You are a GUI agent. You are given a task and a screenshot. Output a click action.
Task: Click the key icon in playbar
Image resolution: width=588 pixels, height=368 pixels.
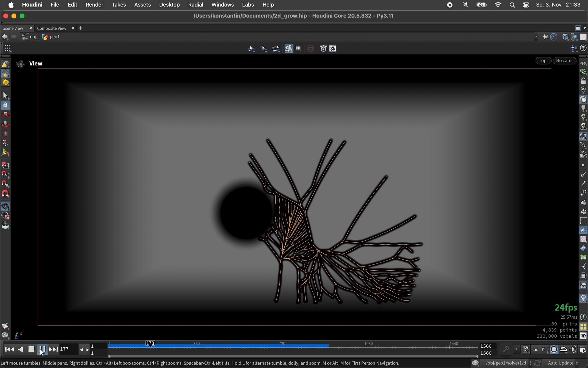click(506, 349)
